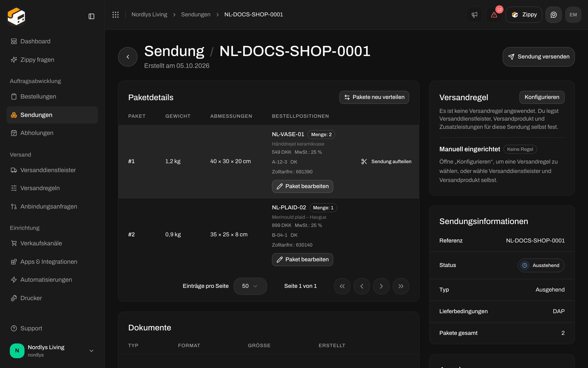The image size is (588, 368).
Task: Open alerts with the 12 badge
Action: click(x=494, y=15)
